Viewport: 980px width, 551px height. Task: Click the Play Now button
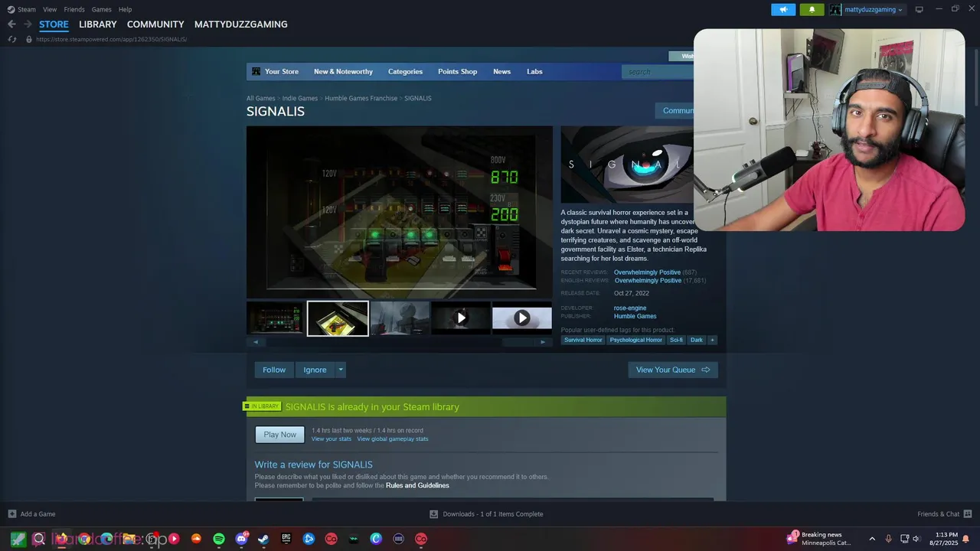pos(279,435)
